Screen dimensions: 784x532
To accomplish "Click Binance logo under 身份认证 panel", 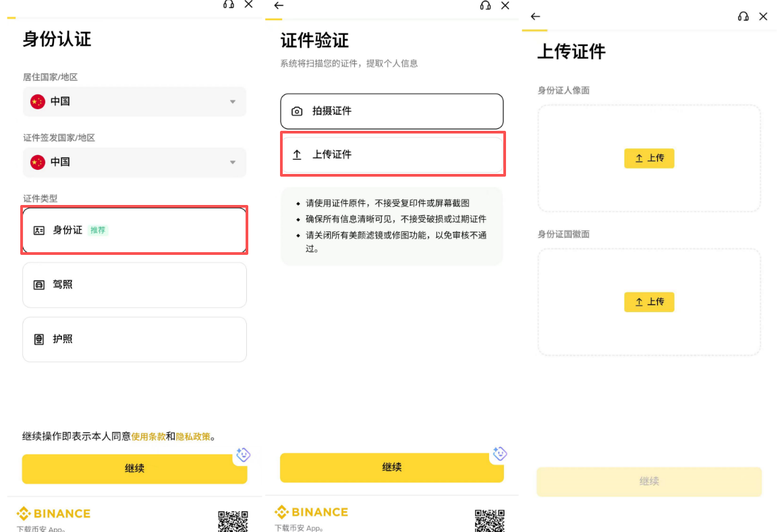I will coord(53,514).
